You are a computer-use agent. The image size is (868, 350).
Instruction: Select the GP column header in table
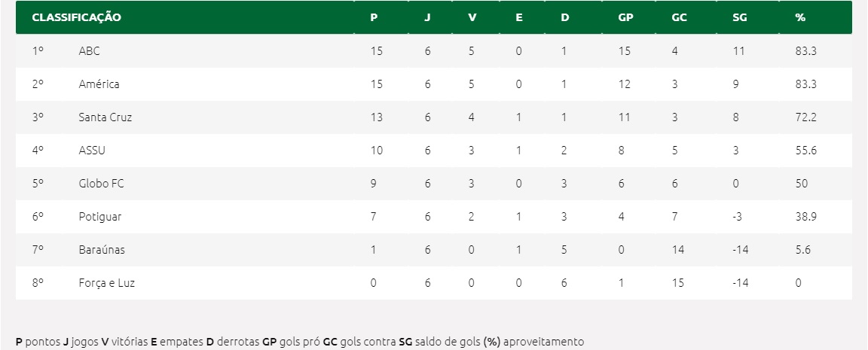point(625,17)
